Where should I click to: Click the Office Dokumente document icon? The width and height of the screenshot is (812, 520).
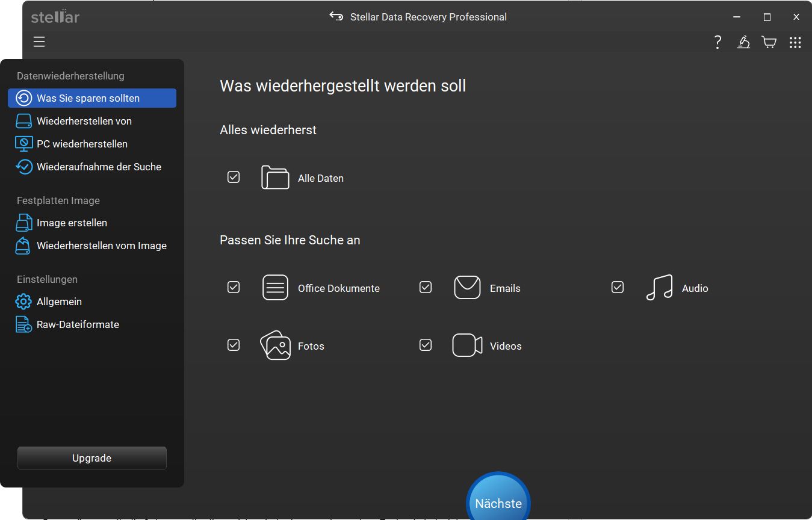click(275, 287)
